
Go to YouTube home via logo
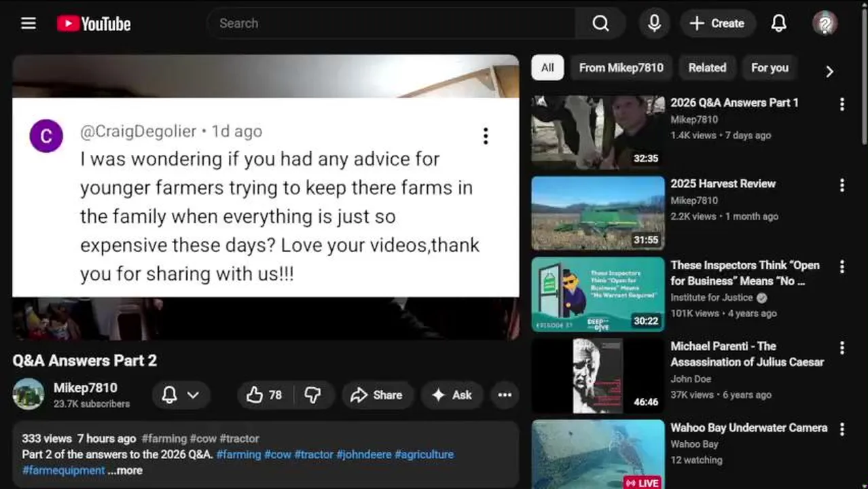(94, 24)
